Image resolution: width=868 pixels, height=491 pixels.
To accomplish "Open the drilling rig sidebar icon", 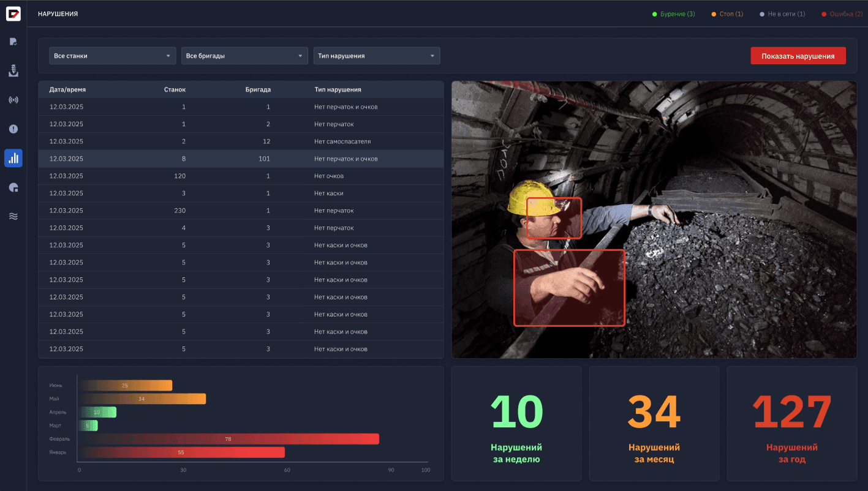I will (13, 71).
